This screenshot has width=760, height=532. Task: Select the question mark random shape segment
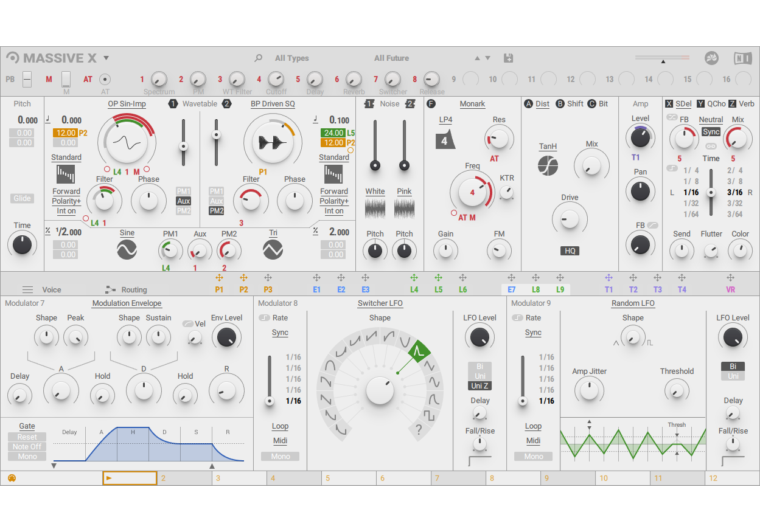coord(419,430)
